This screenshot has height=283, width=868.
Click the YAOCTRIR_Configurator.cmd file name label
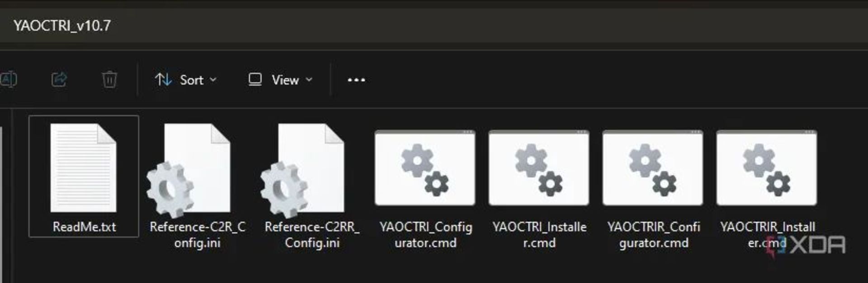tap(654, 235)
